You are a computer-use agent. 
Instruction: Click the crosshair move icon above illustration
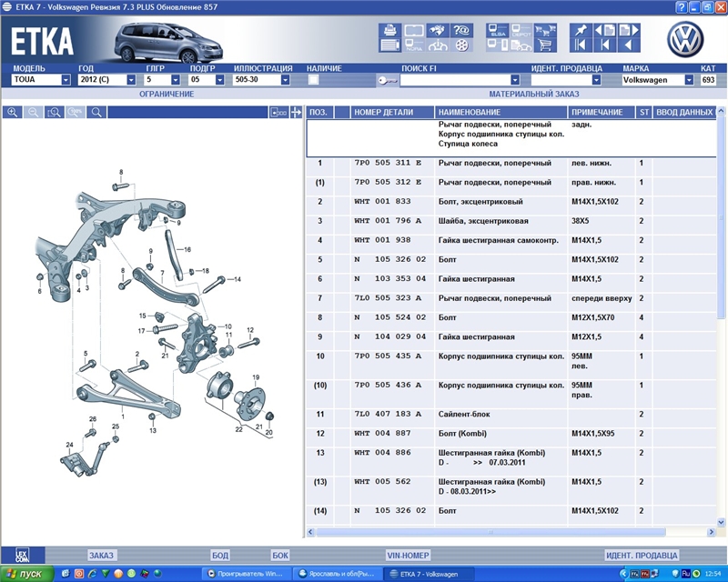click(x=297, y=113)
